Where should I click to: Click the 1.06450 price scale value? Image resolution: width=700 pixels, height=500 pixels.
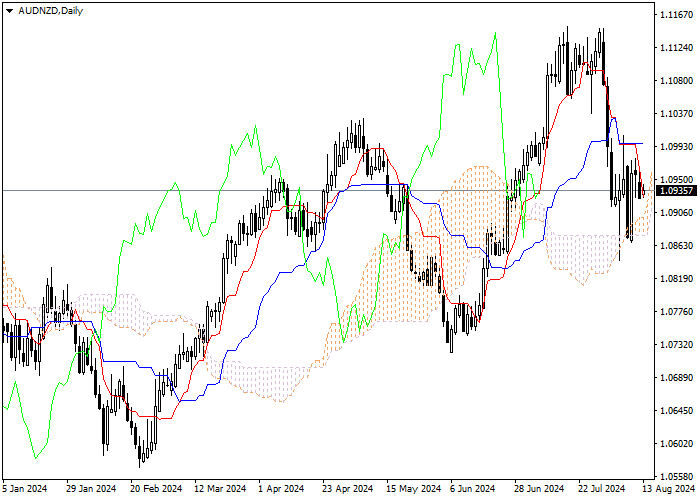pyautogui.click(x=677, y=411)
